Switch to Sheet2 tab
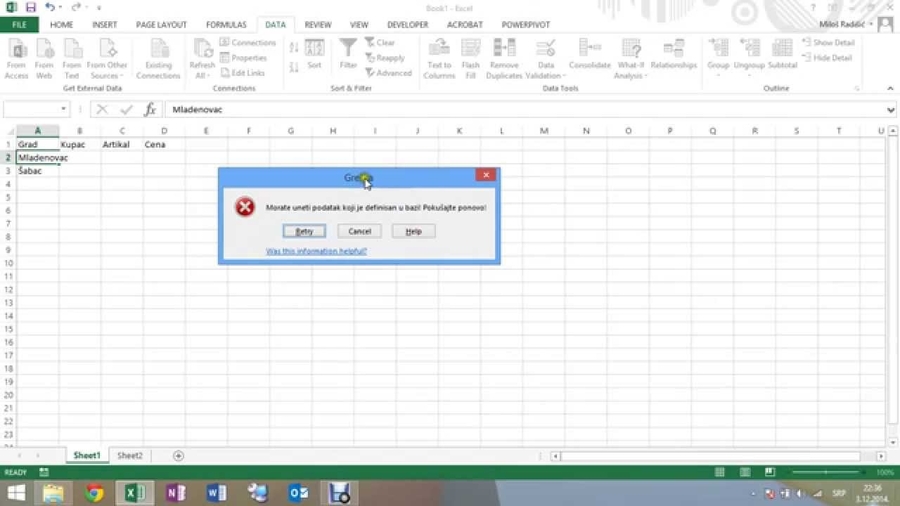The width and height of the screenshot is (900, 506). click(x=130, y=456)
